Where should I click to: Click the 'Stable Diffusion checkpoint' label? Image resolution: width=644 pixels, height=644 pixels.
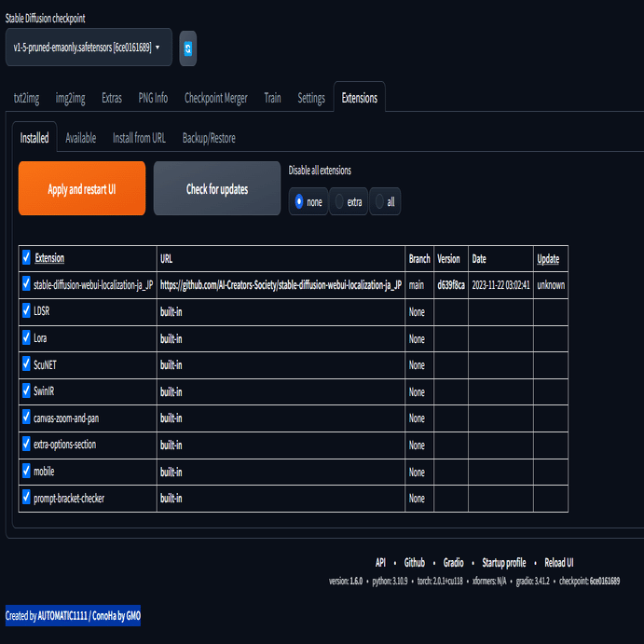pyautogui.click(x=45, y=18)
